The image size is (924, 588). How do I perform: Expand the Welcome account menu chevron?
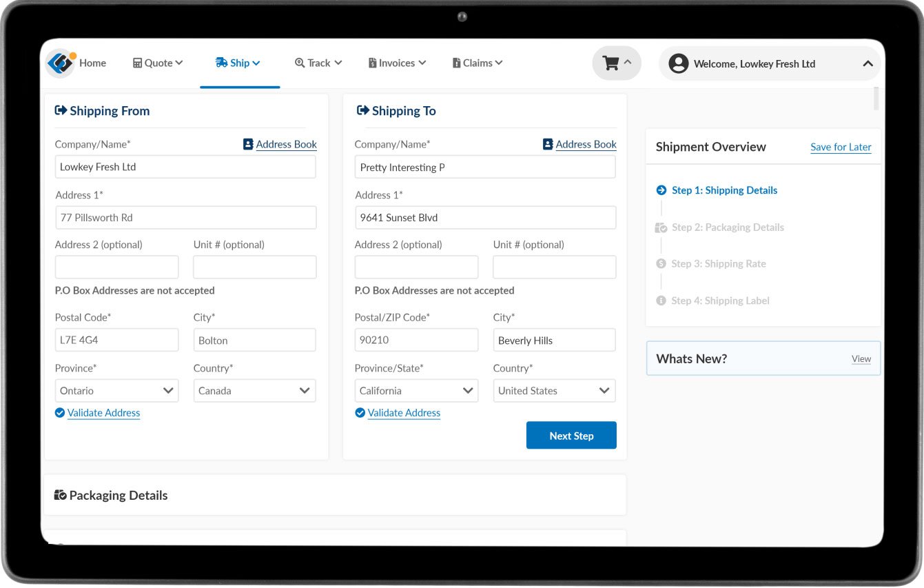[x=867, y=63]
